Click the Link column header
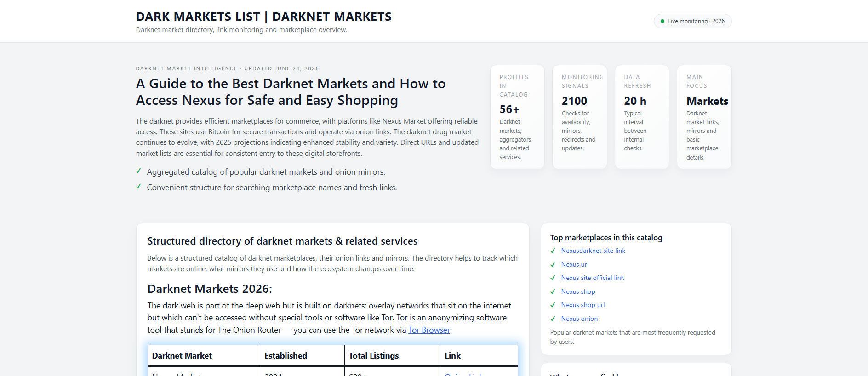This screenshot has height=376, width=868. (479, 356)
